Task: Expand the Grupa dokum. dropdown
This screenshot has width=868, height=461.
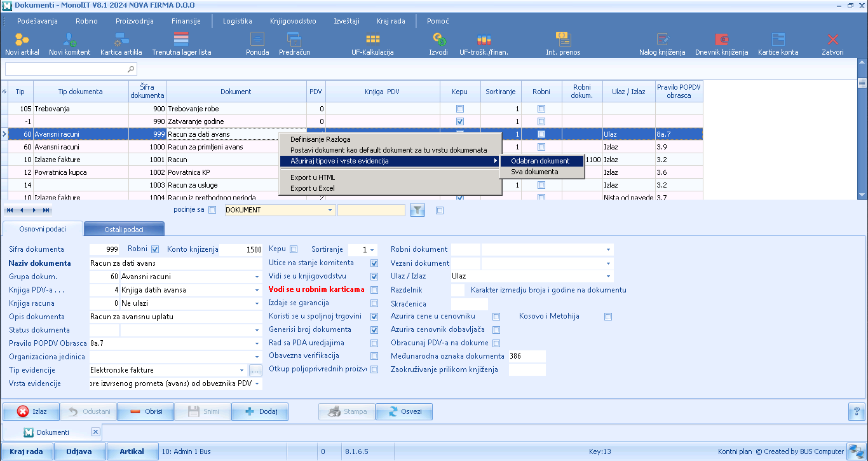Action: (257, 277)
